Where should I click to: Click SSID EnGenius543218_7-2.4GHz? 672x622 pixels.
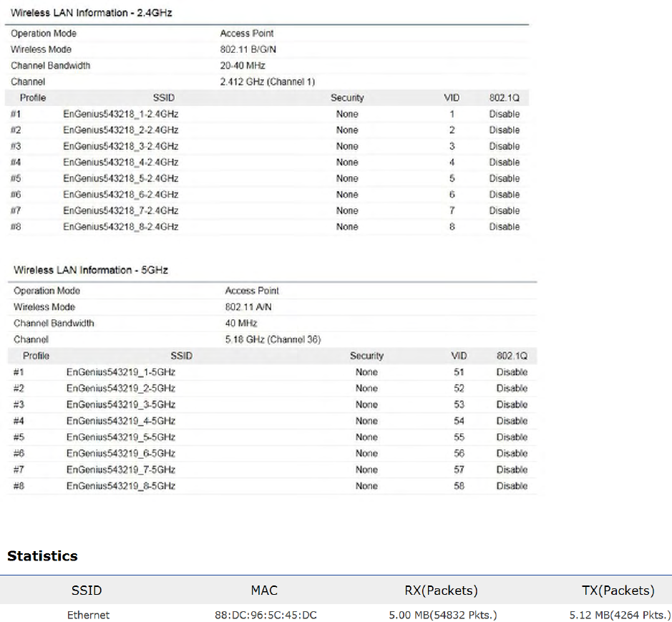coord(120,210)
